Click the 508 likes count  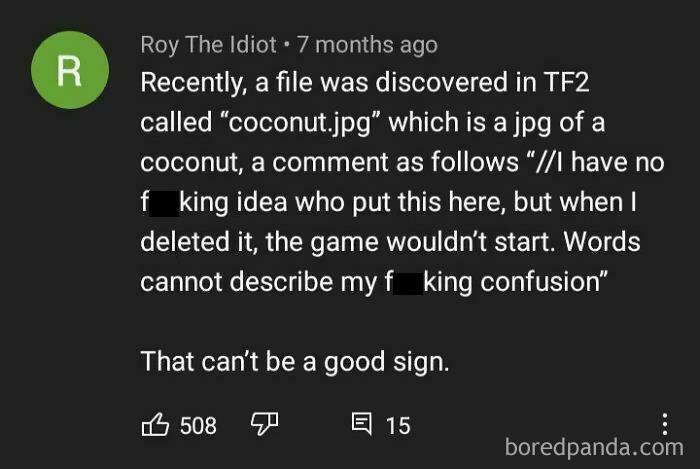tap(198, 425)
